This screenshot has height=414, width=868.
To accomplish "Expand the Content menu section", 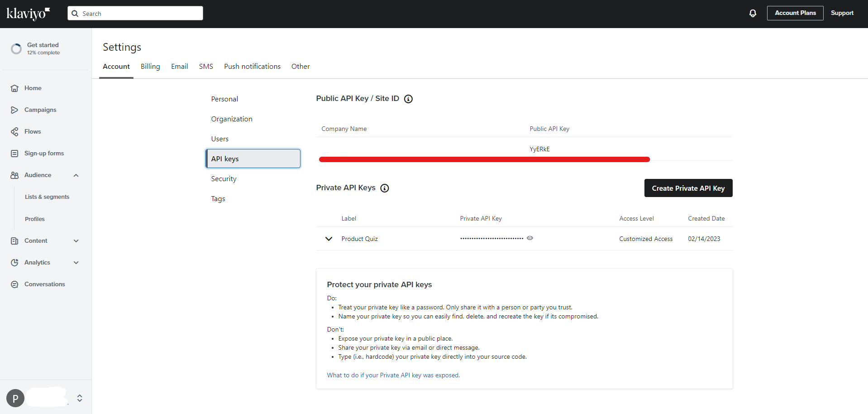I will coord(76,241).
